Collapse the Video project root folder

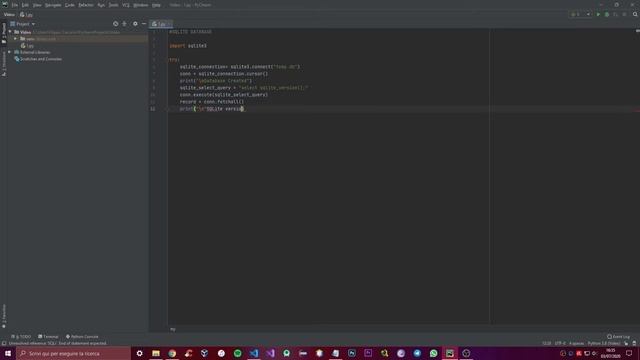click(10, 32)
